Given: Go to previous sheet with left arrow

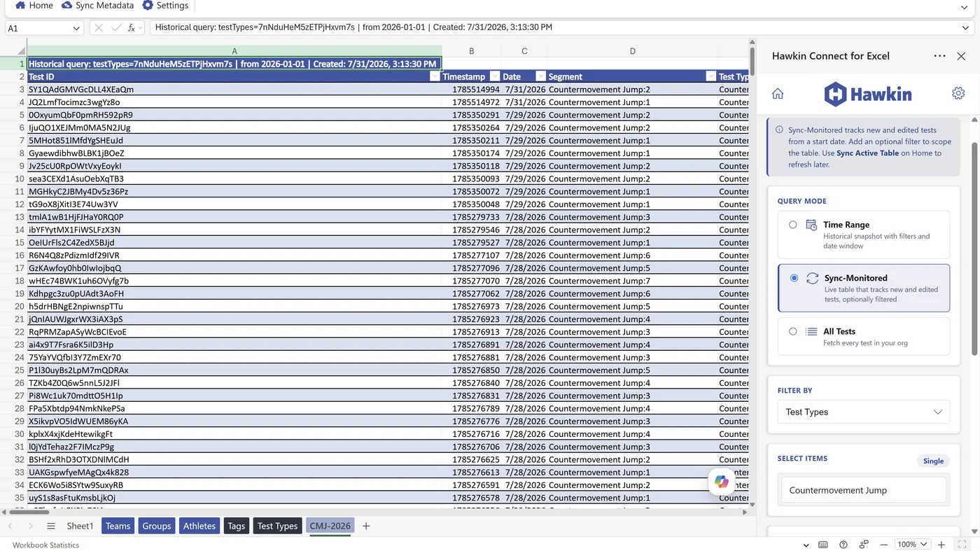Looking at the screenshot, I should click(x=10, y=526).
